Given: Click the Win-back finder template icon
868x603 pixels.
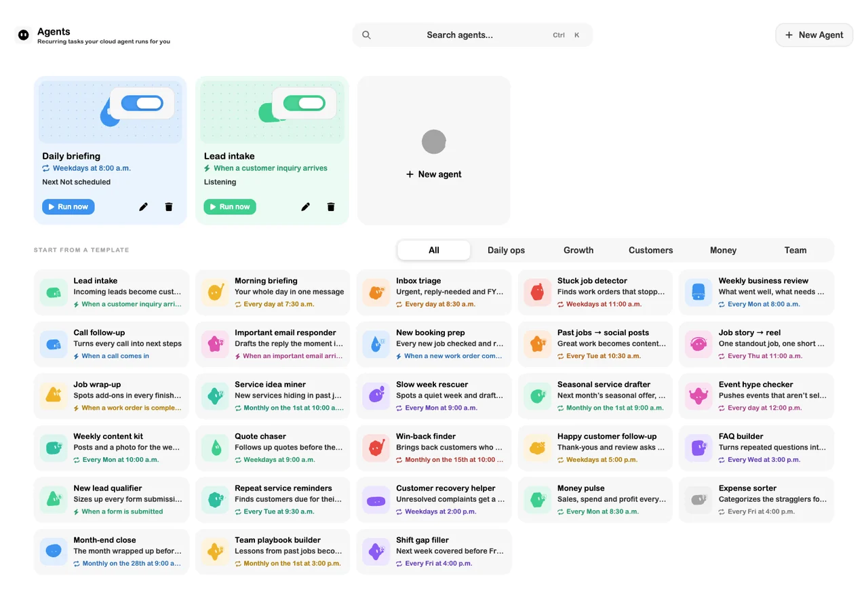Looking at the screenshot, I should (376, 448).
